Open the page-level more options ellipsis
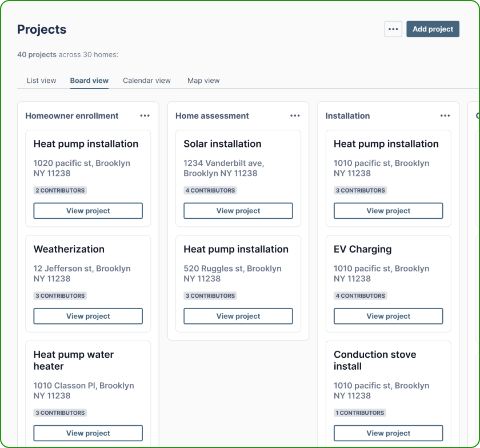The image size is (480, 448). tap(393, 29)
